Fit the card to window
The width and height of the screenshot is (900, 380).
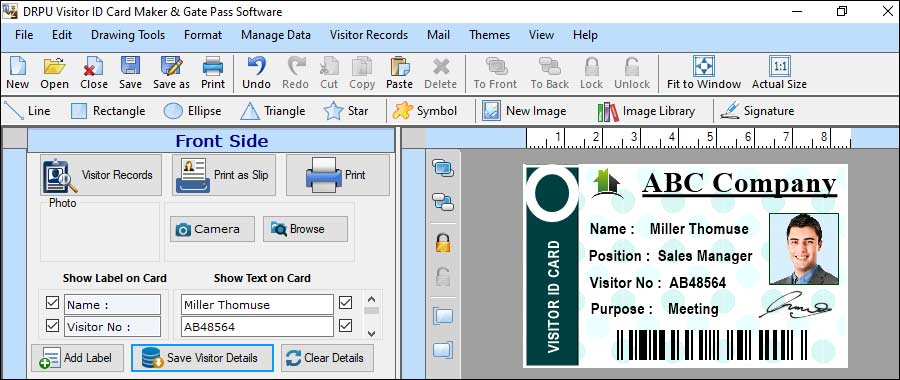pyautogui.click(x=704, y=72)
